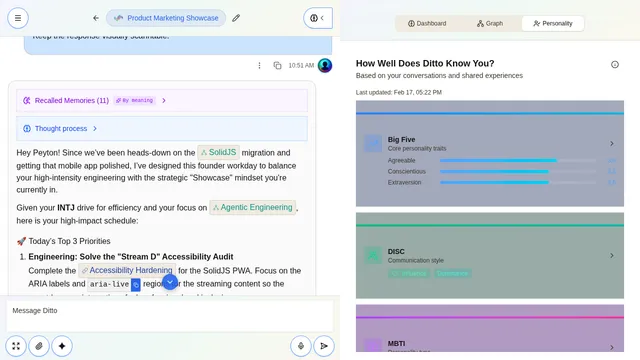The width and height of the screenshot is (640, 360).
Task: Click the Big Five card icon
Action: point(373,143)
